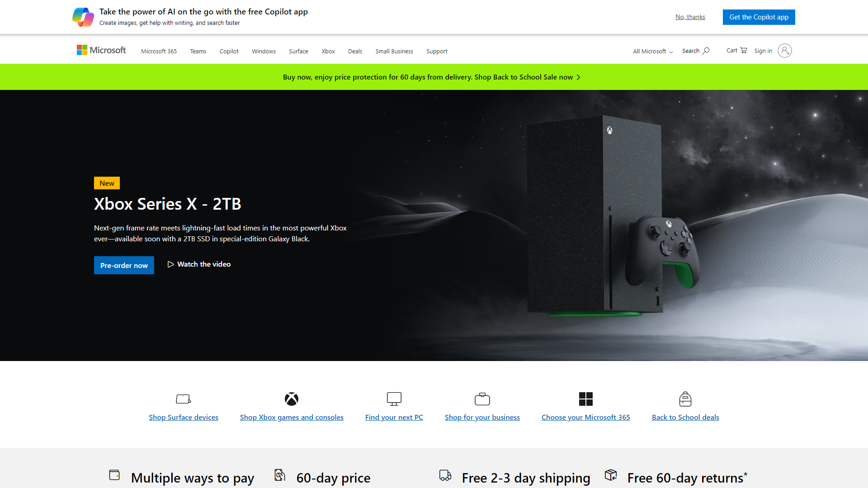Click the Find your next PC icon

click(393, 399)
